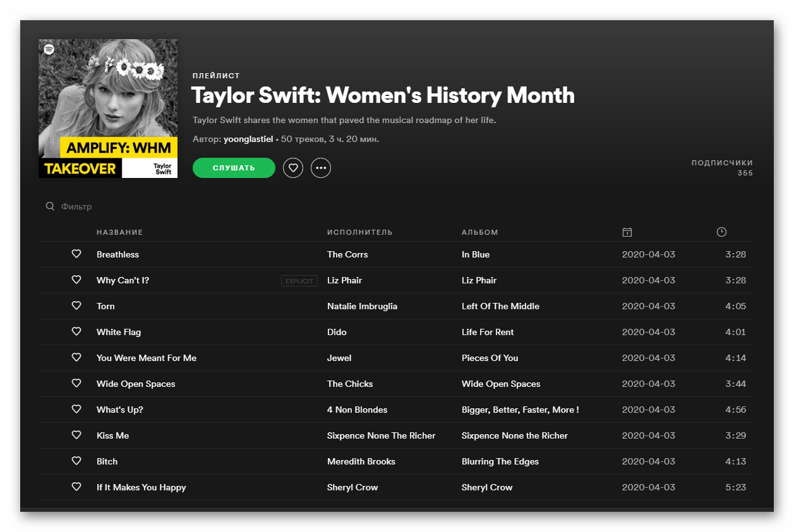
Task: Select track title If It Makes You Happy
Action: [x=141, y=487]
